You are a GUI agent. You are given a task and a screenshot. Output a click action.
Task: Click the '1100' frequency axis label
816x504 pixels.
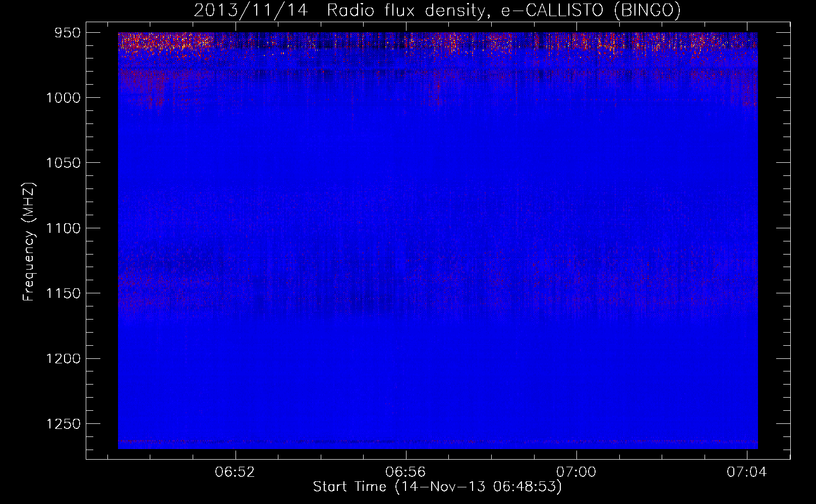[x=63, y=228]
